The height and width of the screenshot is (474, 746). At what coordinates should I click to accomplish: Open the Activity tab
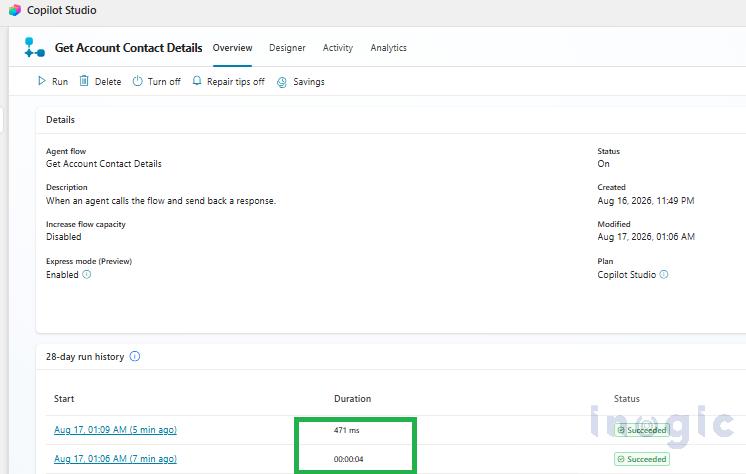point(338,48)
